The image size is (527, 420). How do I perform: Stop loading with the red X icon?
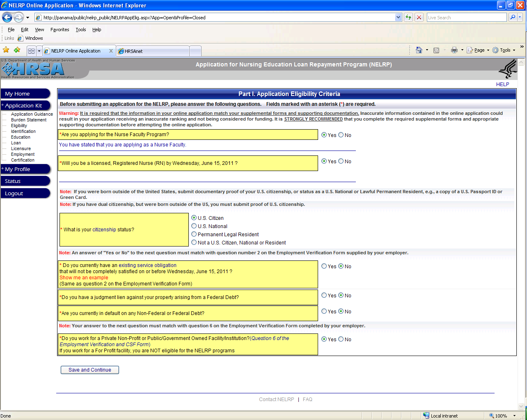(419, 17)
